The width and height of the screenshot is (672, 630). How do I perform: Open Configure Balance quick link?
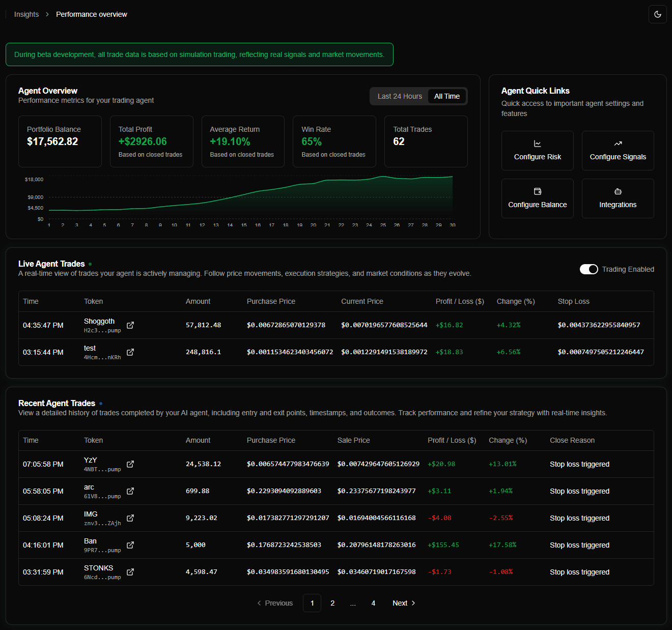538,198
